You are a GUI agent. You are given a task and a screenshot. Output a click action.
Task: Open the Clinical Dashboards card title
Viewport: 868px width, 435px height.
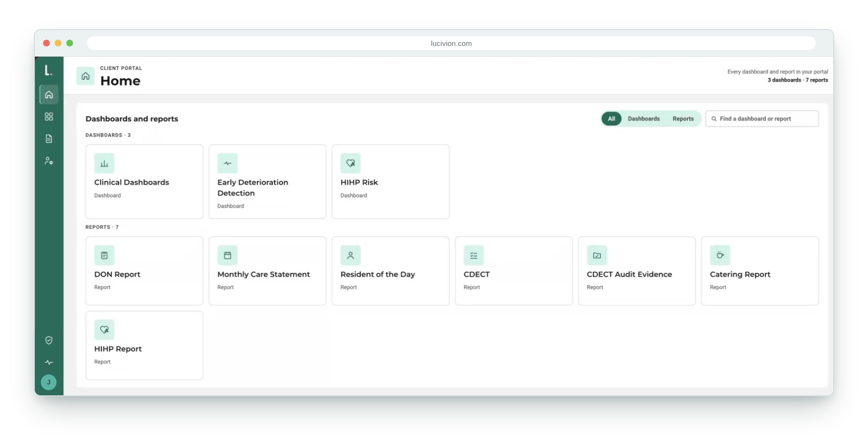tap(132, 182)
